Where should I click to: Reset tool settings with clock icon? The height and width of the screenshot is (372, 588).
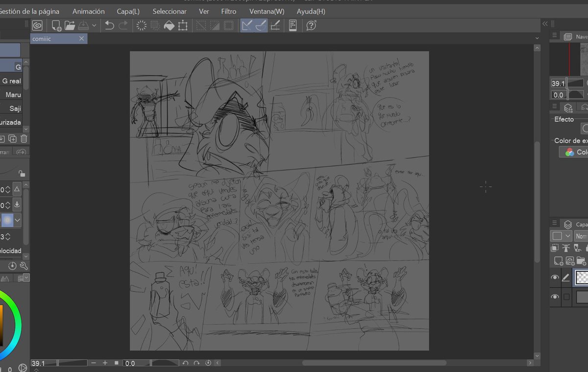(12, 266)
